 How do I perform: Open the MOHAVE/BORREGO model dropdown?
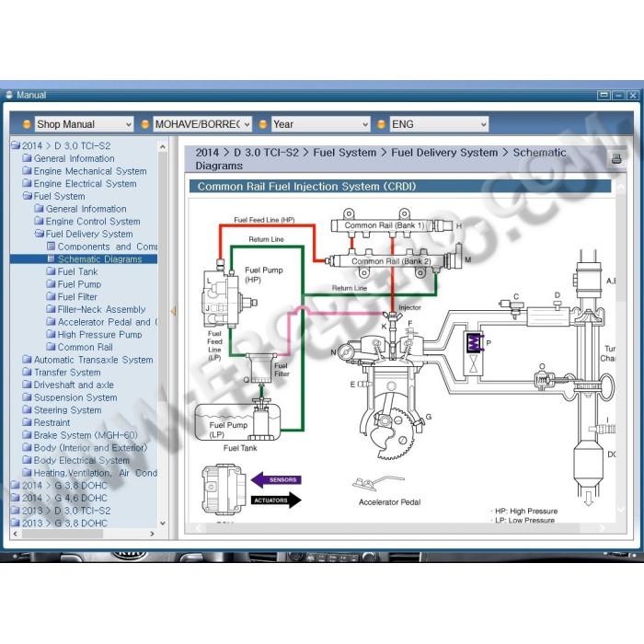point(202,124)
